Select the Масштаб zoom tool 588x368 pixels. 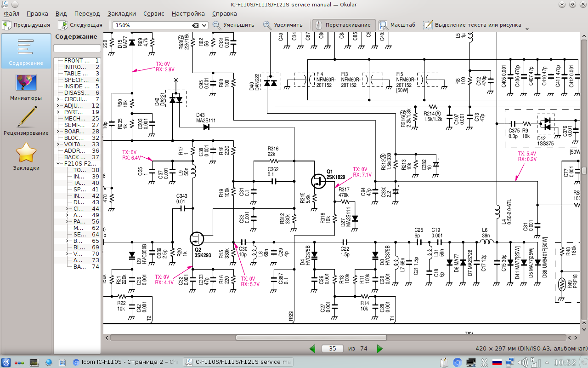[x=397, y=25]
